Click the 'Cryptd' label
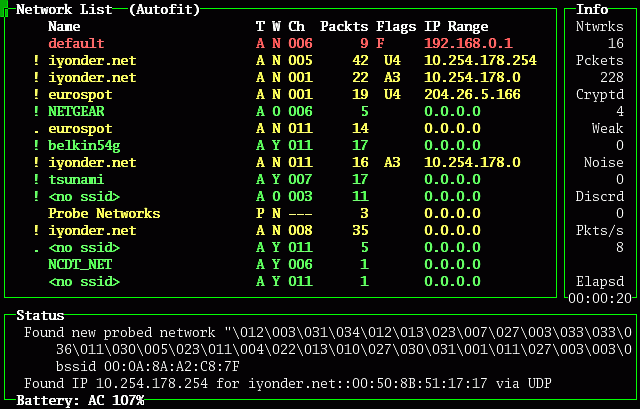 (x=600, y=95)
